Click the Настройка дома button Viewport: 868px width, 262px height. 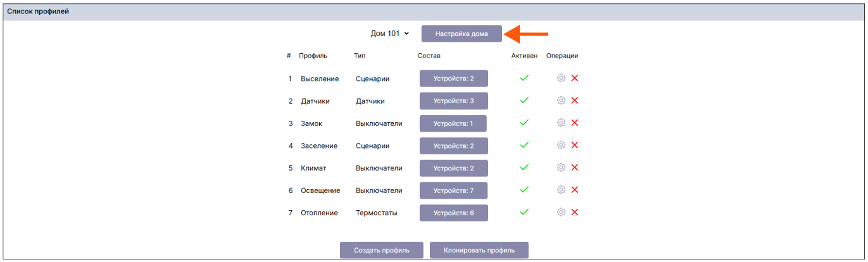462,34
